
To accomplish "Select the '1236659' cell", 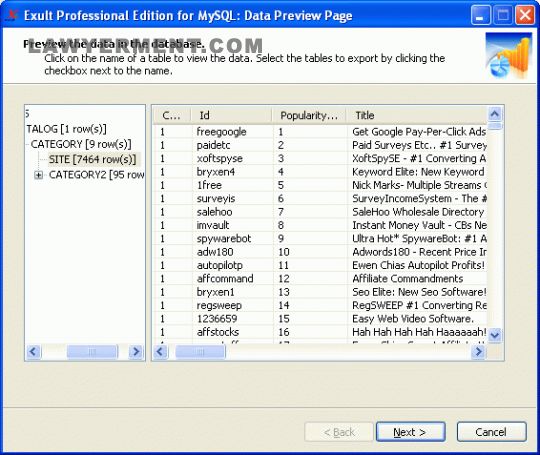I will (217, 319).
